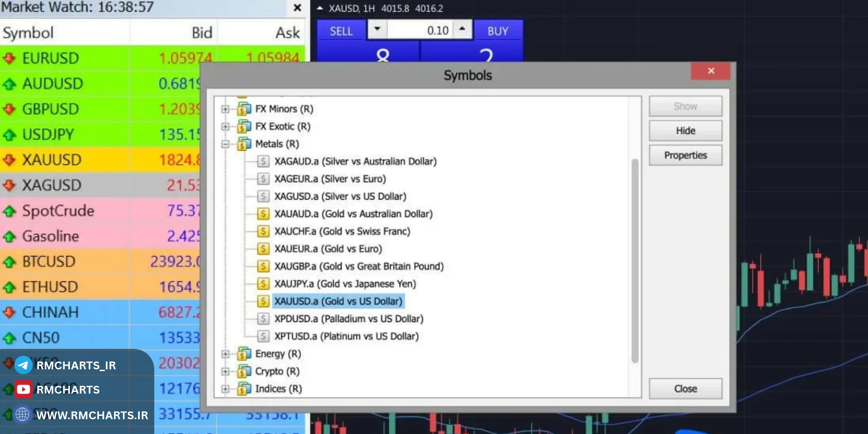This screenshot has width=868, height=434.
Task: Click the XAUAUD.a gold symbol icon
Action: pos(263,214)
